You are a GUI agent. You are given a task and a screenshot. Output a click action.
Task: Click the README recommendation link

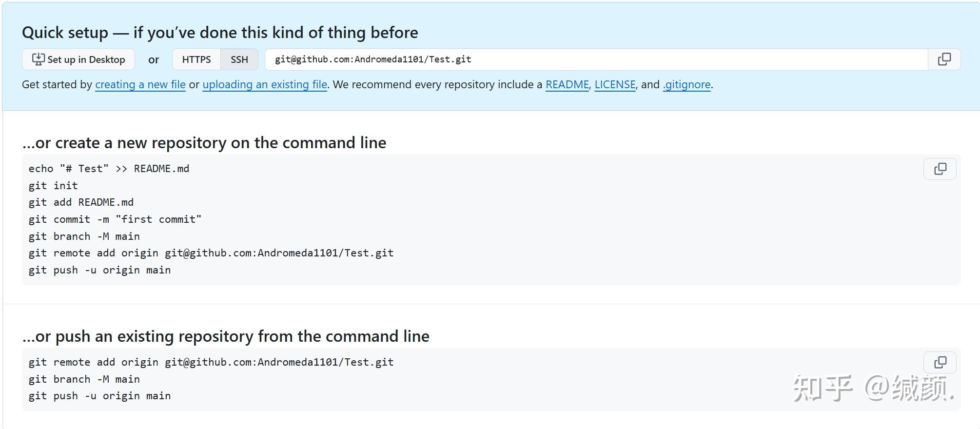pyautogui.click(x=567, y=85)
